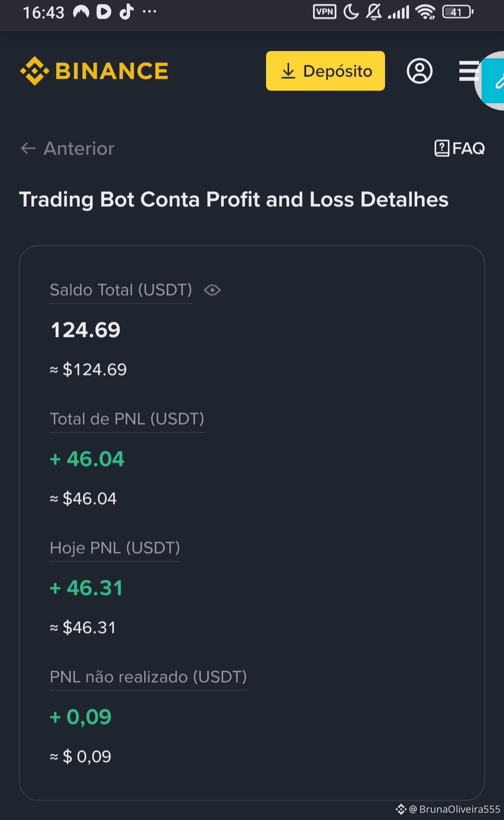This screenshot has height=820, width=504.
Task: Tap the Wi-Fi status icon
Action: (x=426, y=12)
